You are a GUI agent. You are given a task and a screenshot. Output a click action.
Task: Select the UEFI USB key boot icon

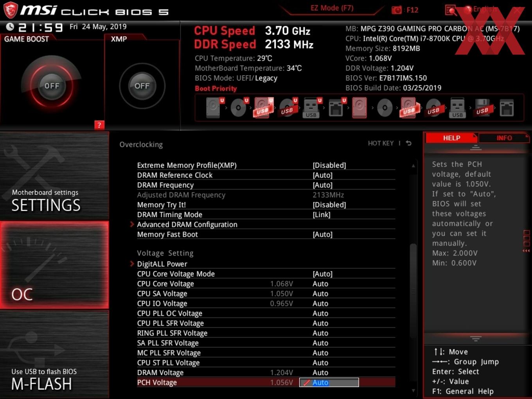(312, 108)
